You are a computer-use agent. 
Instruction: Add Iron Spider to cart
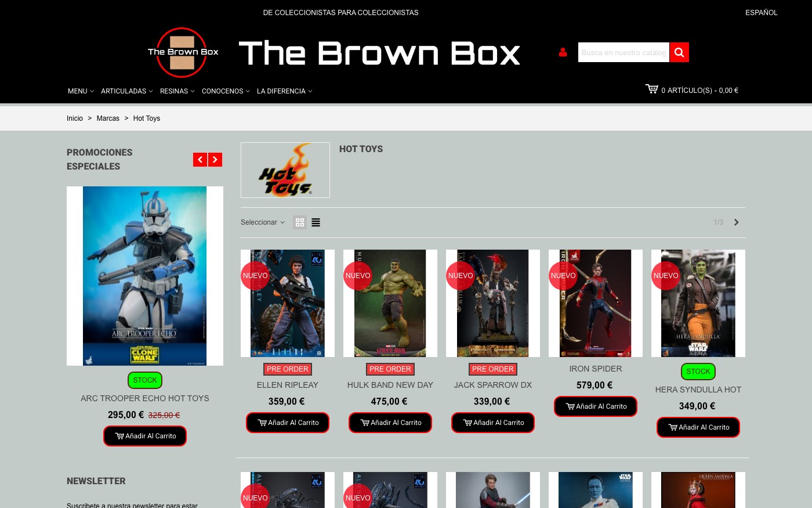596,406
